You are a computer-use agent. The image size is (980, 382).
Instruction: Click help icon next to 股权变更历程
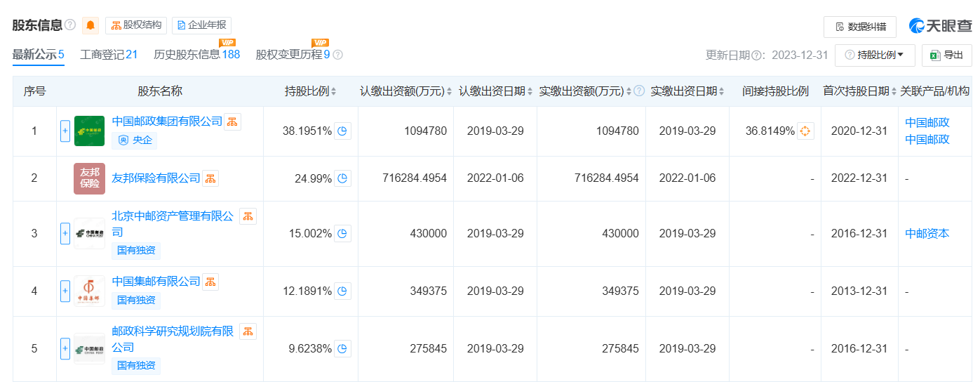(x=337, y=55)
